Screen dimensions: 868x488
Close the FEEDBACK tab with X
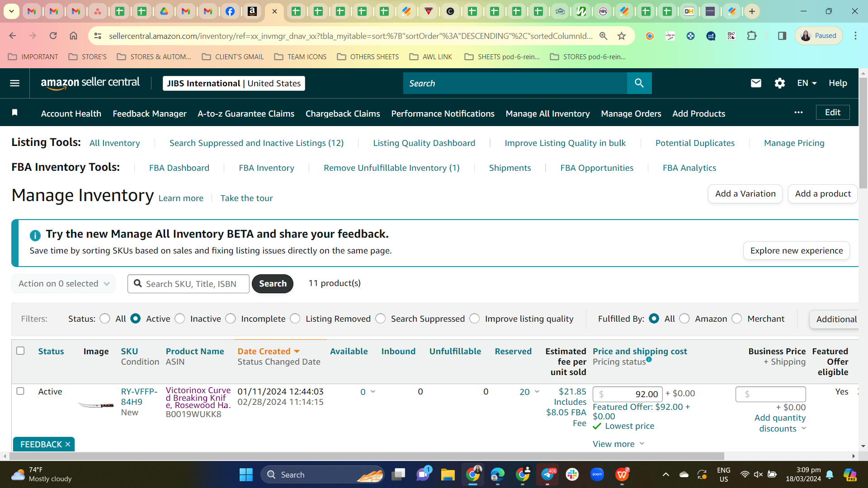[x=68, y=444]
